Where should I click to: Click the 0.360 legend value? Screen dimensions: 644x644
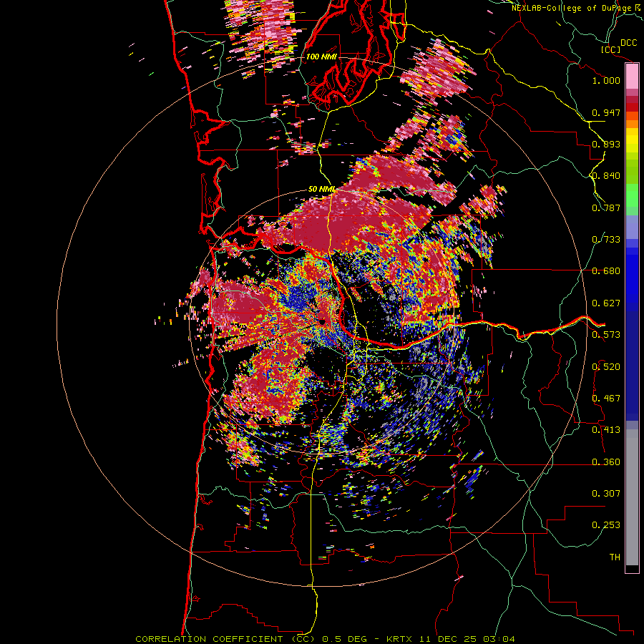[x=606, y=462]
